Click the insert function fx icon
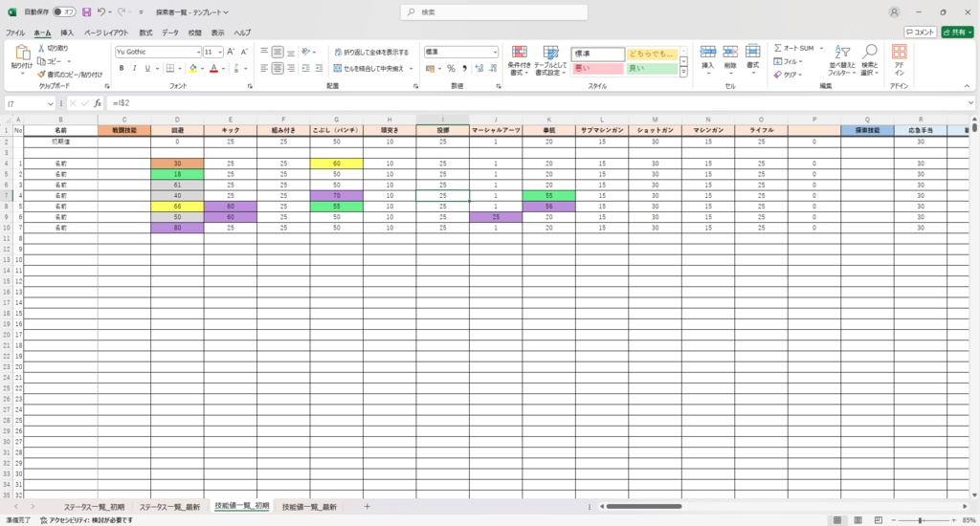The height and width of the screenshot is (526, 980). [x=98, y=103]
